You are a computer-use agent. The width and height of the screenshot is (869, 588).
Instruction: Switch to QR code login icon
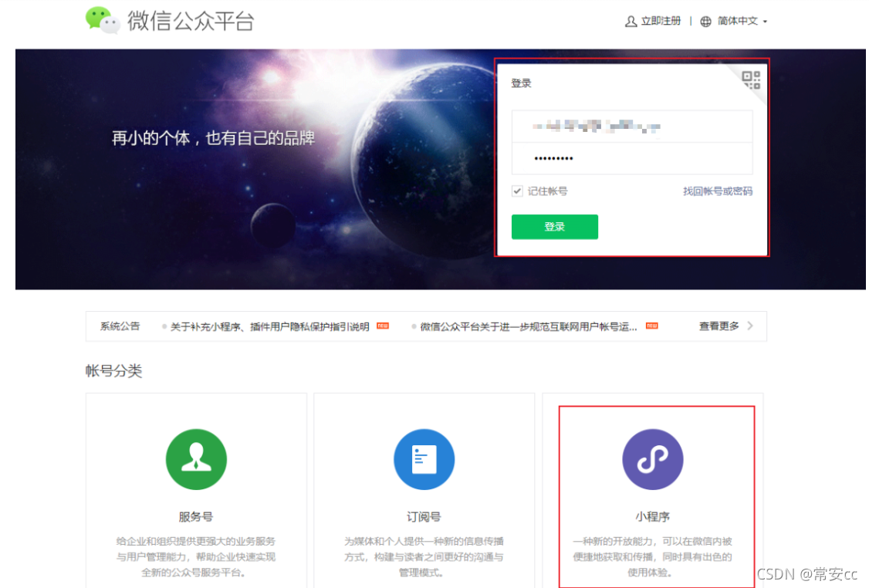(x=751, y=79)
